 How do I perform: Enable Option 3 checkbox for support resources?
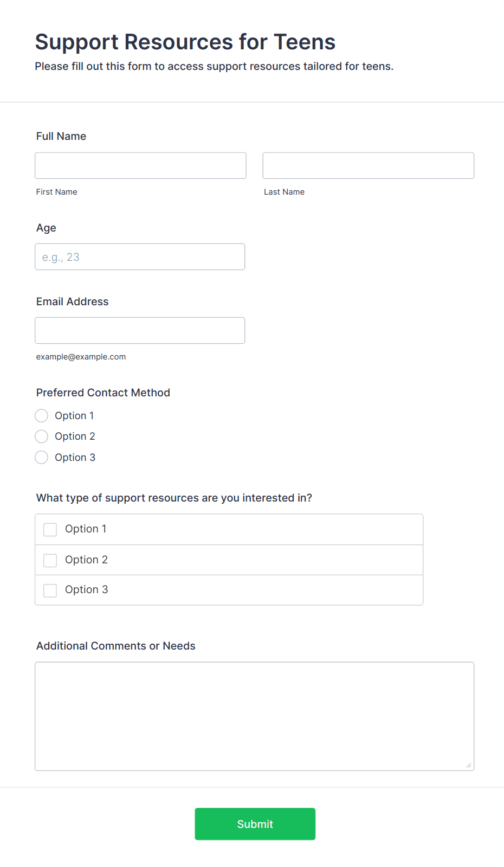point(50,590)
